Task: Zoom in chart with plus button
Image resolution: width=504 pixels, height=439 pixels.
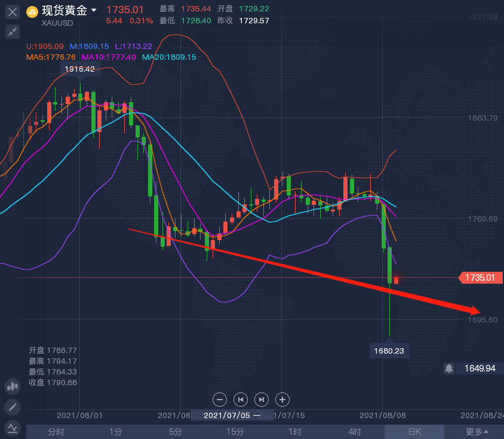Action: 282,400
